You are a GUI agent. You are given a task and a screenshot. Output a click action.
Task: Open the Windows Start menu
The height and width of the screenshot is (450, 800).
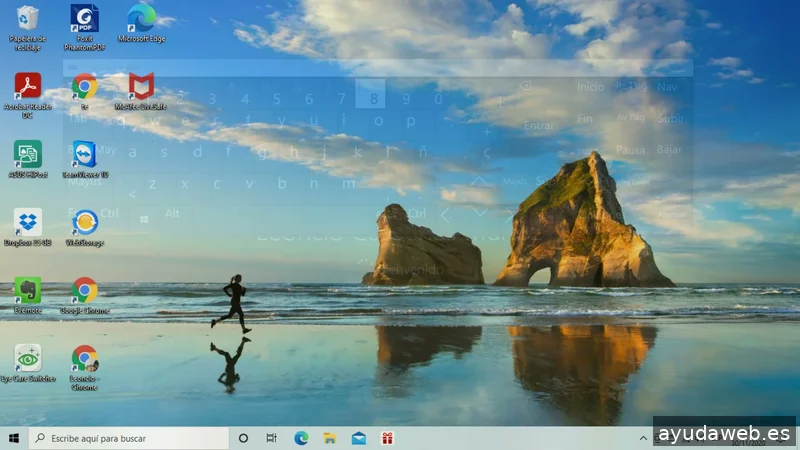click(14, 438)
